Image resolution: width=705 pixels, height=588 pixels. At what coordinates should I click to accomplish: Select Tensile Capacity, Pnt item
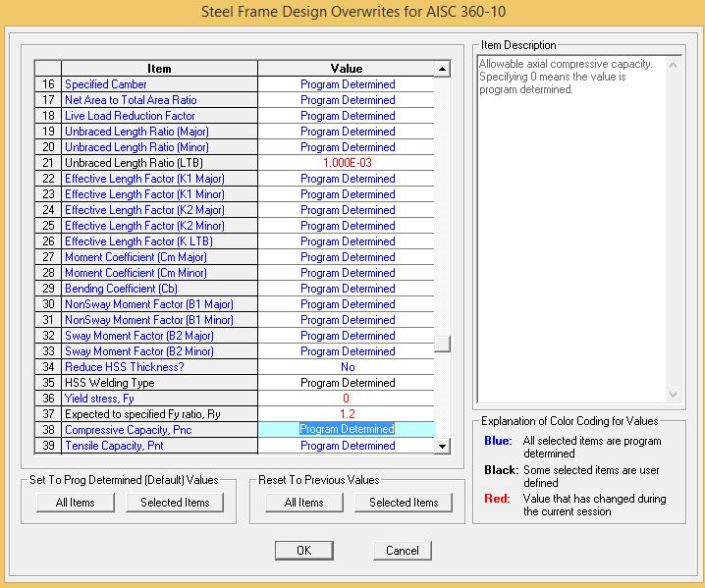(159, 446)
